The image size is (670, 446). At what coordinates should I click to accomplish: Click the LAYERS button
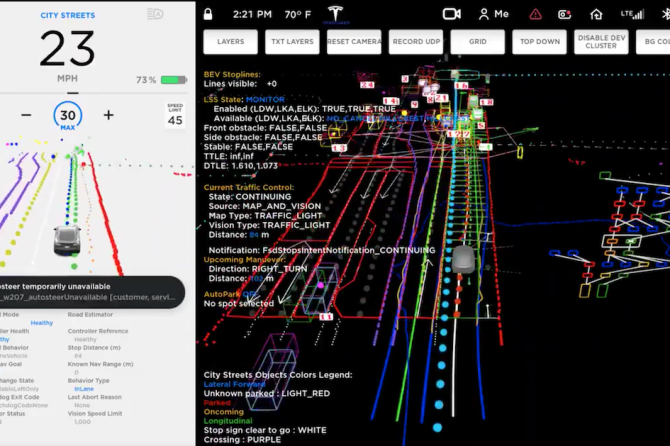(x=230, y=42)
